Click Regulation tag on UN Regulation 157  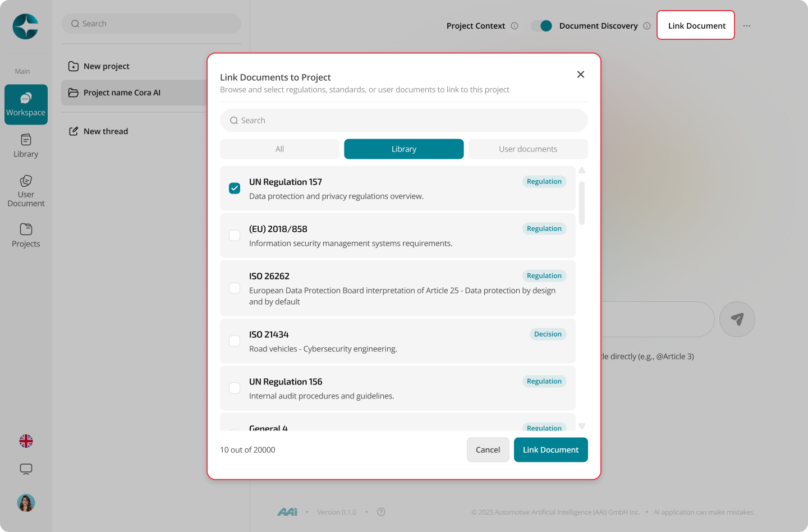(544, 182)
